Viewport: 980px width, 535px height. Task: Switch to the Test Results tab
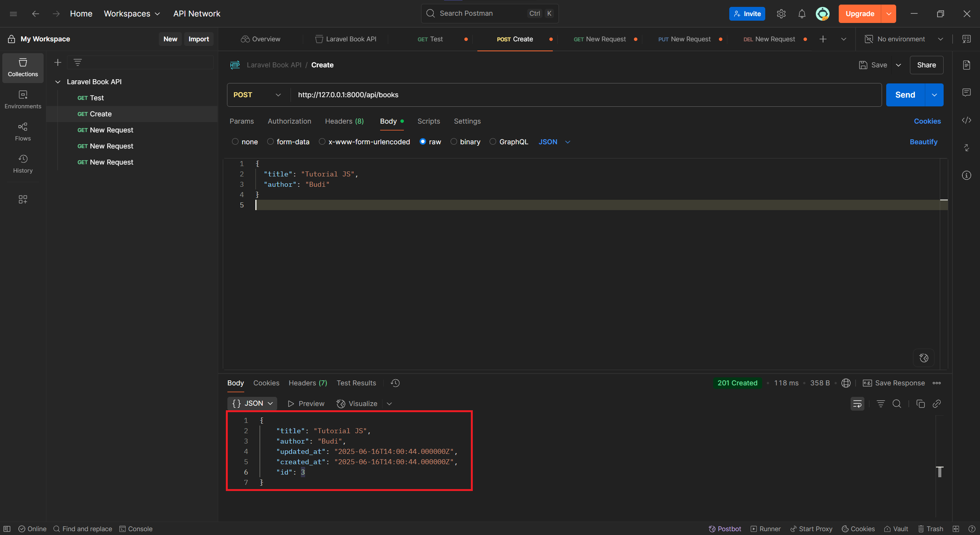click(x=356, y=383)
